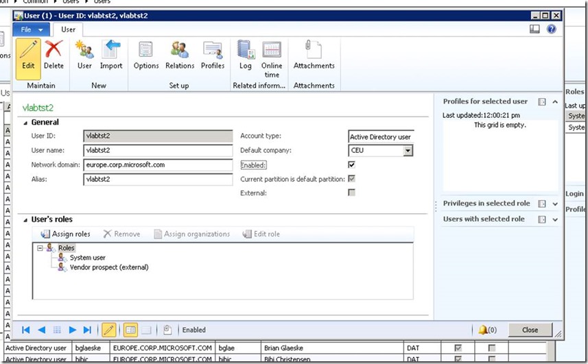Collapse the Roles tree node
The height and width of the screenshot is (364, 588).
click(x=40, y=247)
